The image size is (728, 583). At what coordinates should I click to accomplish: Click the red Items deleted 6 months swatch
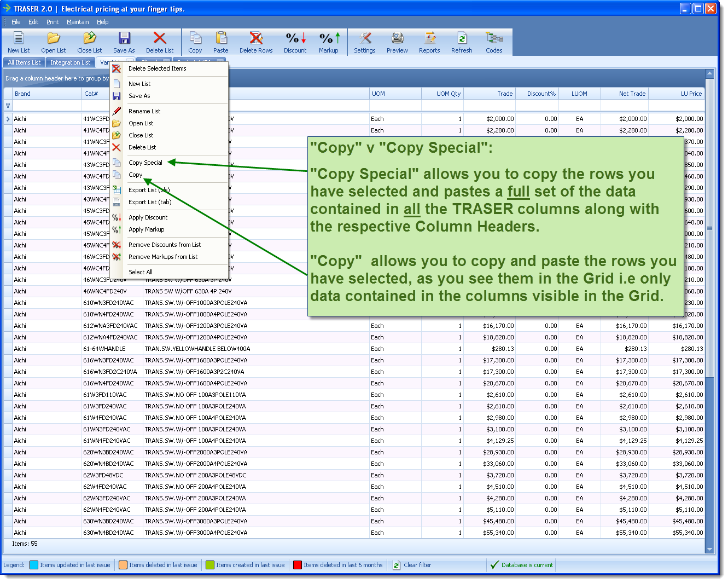tap(298, 565)
